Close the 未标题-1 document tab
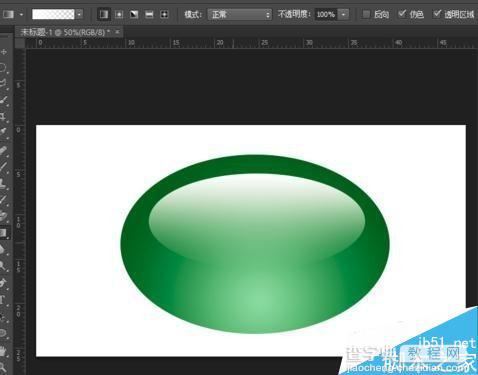 (117, 32)
